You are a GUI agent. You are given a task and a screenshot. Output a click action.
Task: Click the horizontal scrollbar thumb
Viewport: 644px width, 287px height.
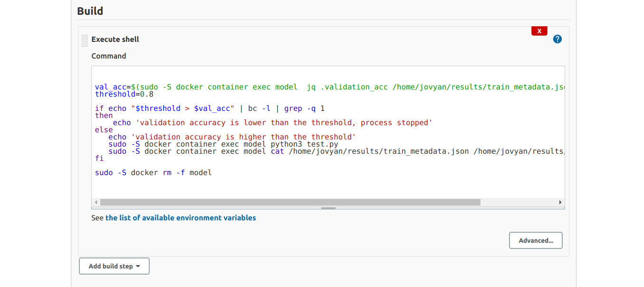pos(290,202)
